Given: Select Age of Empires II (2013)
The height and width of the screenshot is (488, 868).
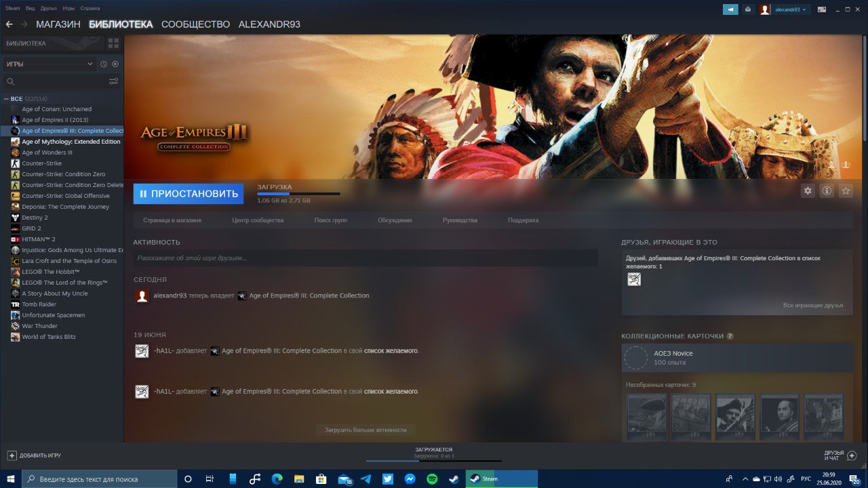Looking at the screenshot, I should (55, 120).
